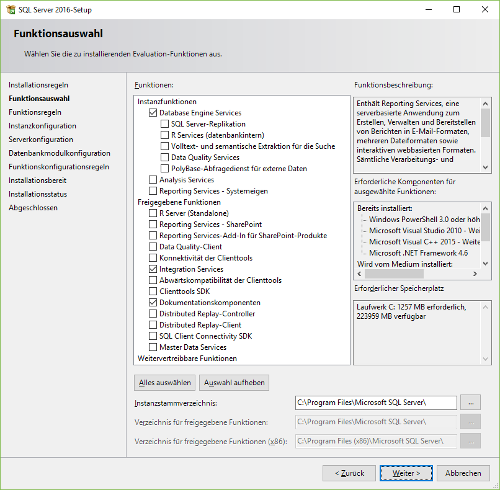This screenshot has height=490, width=500.
Task: Enable SQL Server-Replikation checkbox
Action: point(165,124)
